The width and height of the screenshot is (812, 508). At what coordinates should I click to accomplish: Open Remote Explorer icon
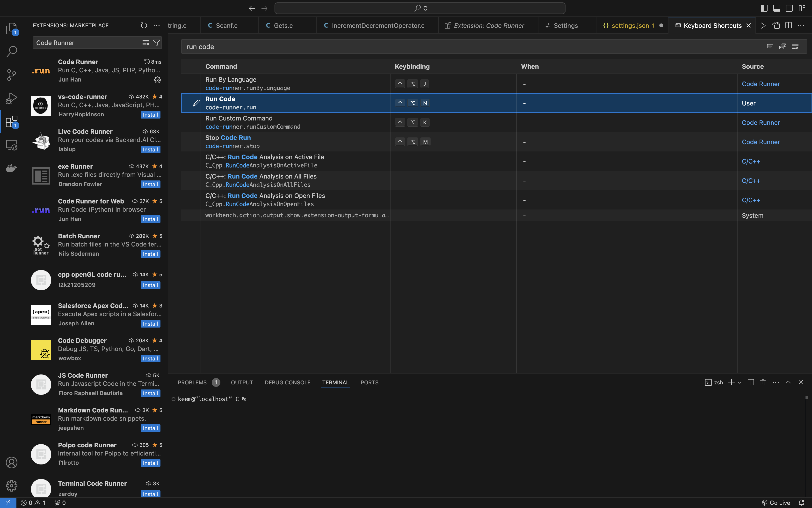(11, 145)
